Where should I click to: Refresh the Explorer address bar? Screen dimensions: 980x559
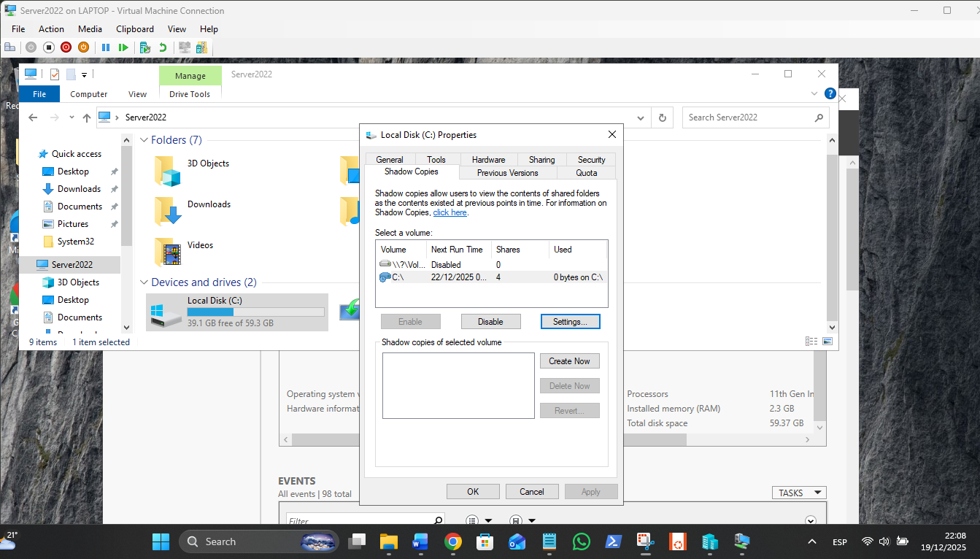[662, 117]
